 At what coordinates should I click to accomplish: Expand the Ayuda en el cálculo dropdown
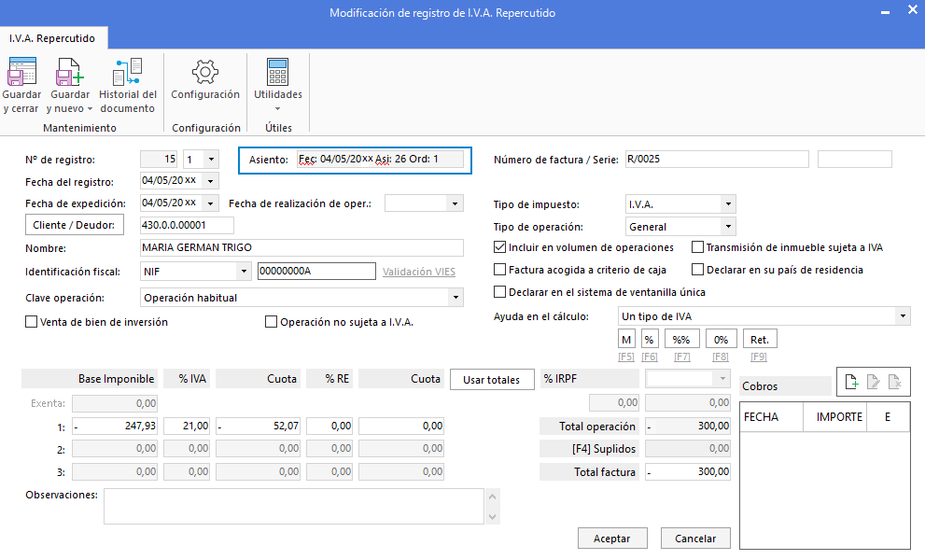[x=903, y=316]
